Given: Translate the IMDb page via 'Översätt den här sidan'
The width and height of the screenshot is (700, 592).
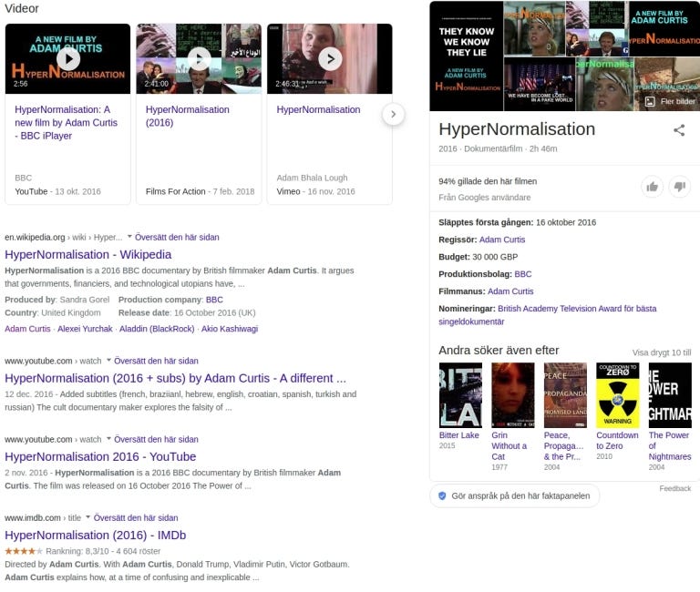Looking at the screenshot, I should 136,518.
